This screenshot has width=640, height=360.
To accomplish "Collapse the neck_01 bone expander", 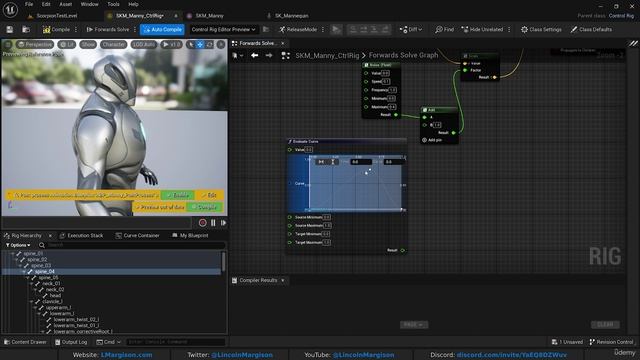I will pyautogui.click(x=32, y=283).
